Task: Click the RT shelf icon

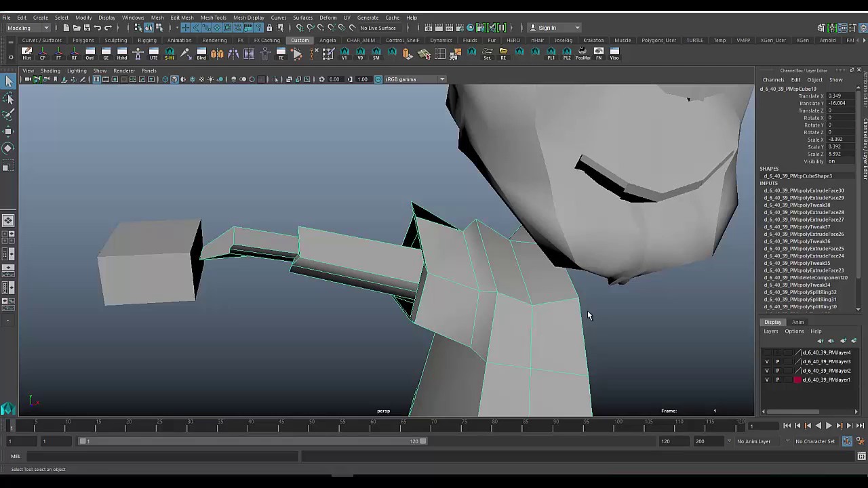Action: coord(75,53)
